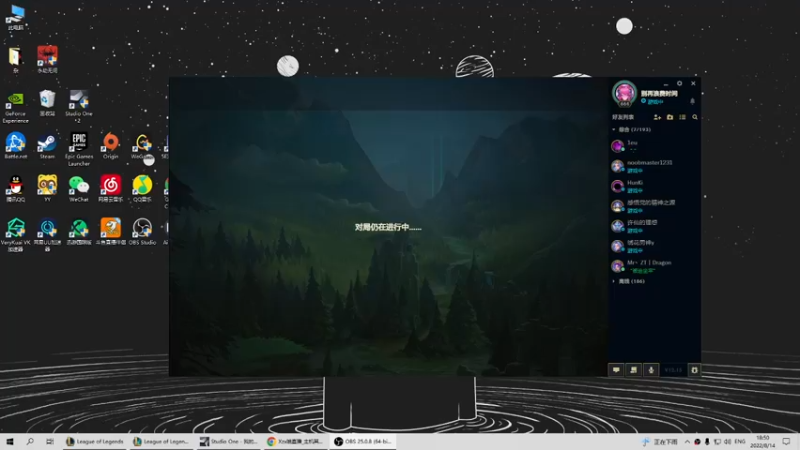Image resolution: width=800 pixels, height=450 pixels.
Task: Toggle the friends list view options icon
Action: (682, 117)
